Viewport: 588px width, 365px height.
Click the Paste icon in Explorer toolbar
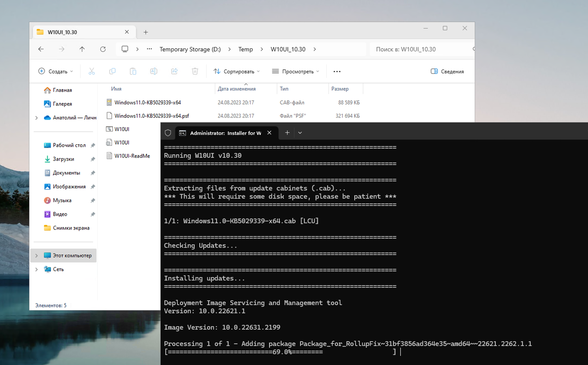click(x=133, y=71)
